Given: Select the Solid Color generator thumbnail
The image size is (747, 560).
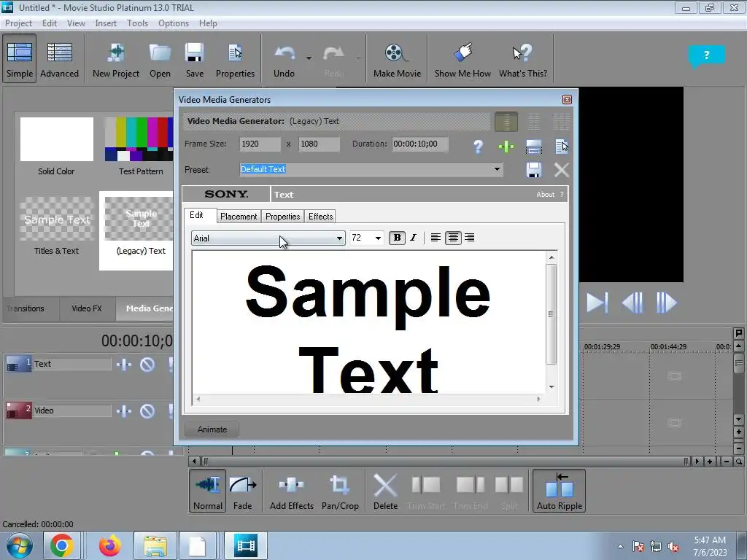Looking at the screenshot, I should [57, 139].
